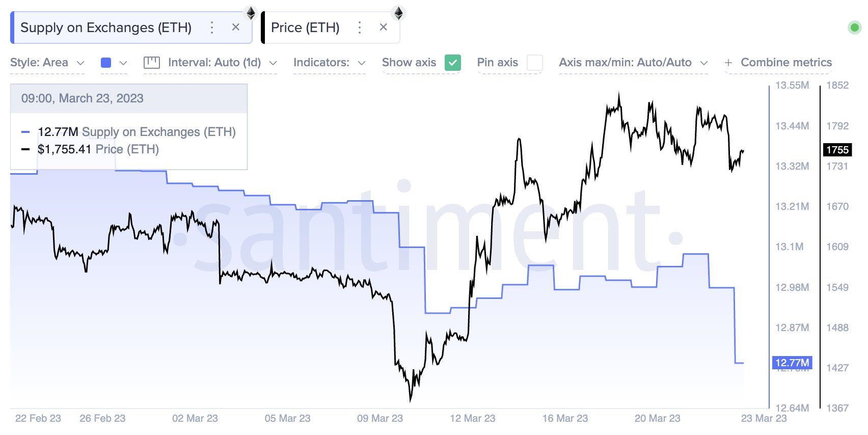Select the Price (ETH) metric tab

point(305,28)
